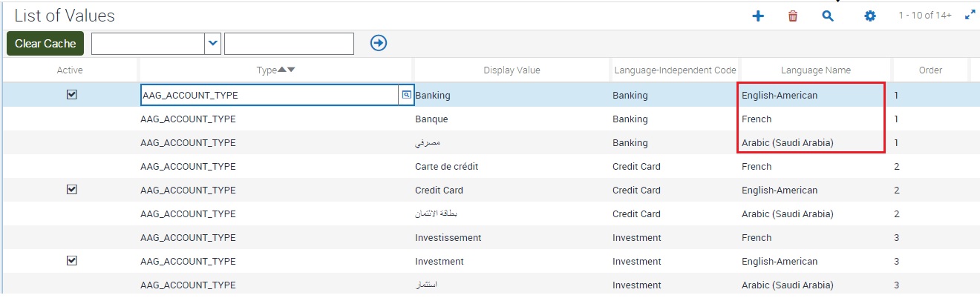This screenshot has width=980, height=298.
Task: Expand the List of Values applet
Action: coord(970,15)
